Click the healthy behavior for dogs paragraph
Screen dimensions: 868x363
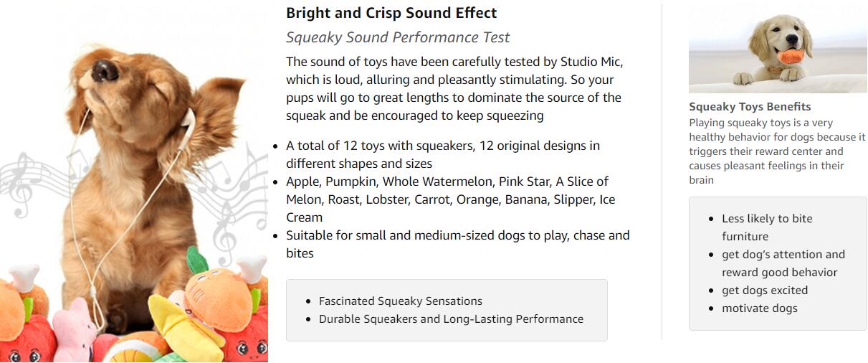tap(778, 151)
